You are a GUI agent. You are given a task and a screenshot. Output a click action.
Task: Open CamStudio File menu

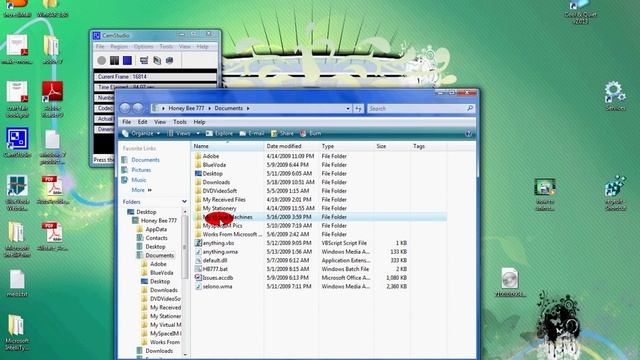100,47
